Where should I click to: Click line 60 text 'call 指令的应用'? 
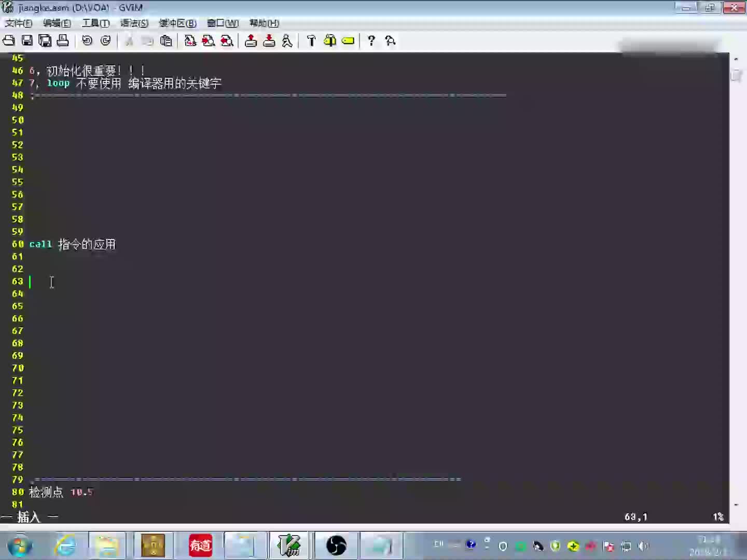tap(72, 244)
